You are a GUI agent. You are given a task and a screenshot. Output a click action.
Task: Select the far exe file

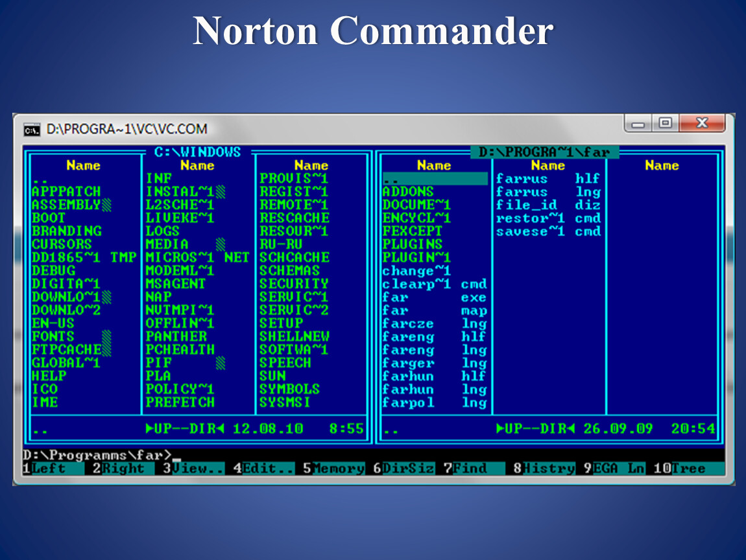tap(435, 297)
